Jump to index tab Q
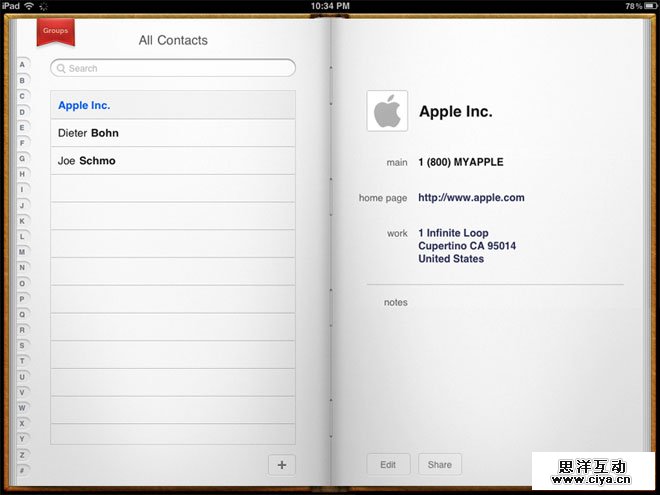The image size is (660, 495). 23,314
